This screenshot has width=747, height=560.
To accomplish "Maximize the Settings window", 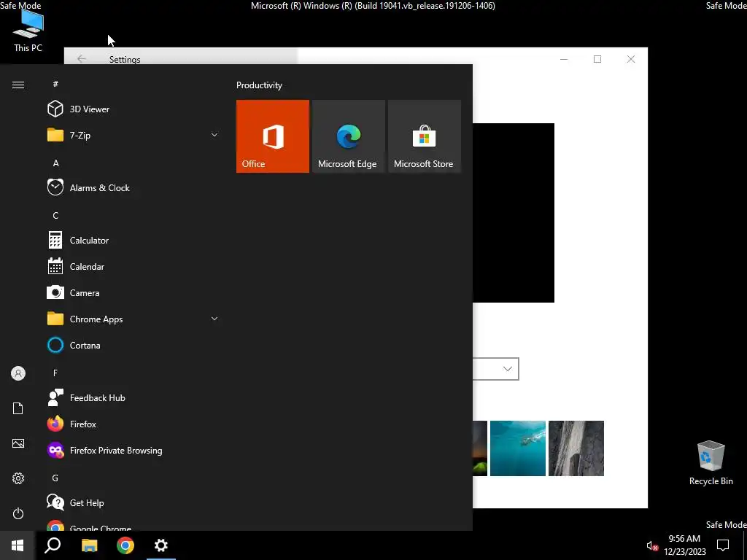I will [597, 59].
